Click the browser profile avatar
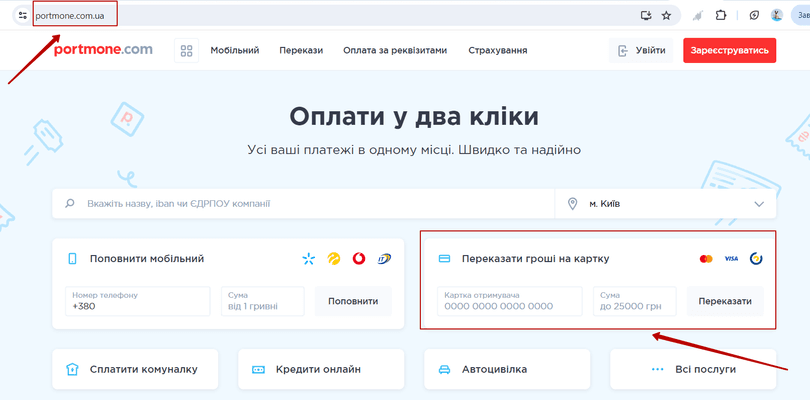Viewport: 810px width, 400px height. pyautogui.click(x=777, y=16)
